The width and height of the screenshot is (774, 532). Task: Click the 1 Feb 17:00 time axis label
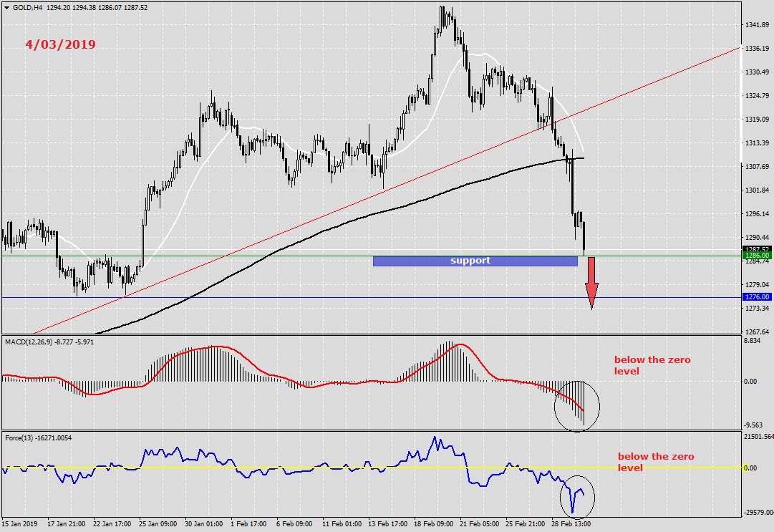coord(248,523)
